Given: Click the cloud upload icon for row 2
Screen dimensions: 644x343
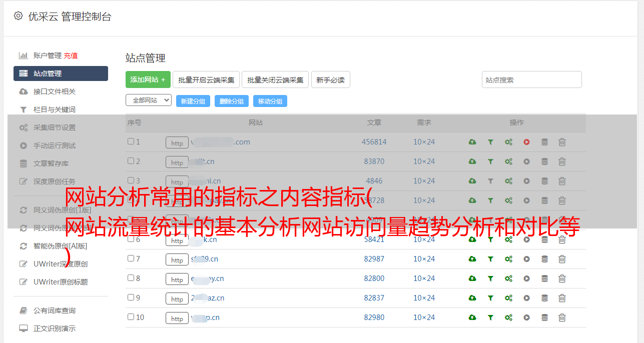Looking at the screenshot, I should pyautogui.click(x=472, y=161).
